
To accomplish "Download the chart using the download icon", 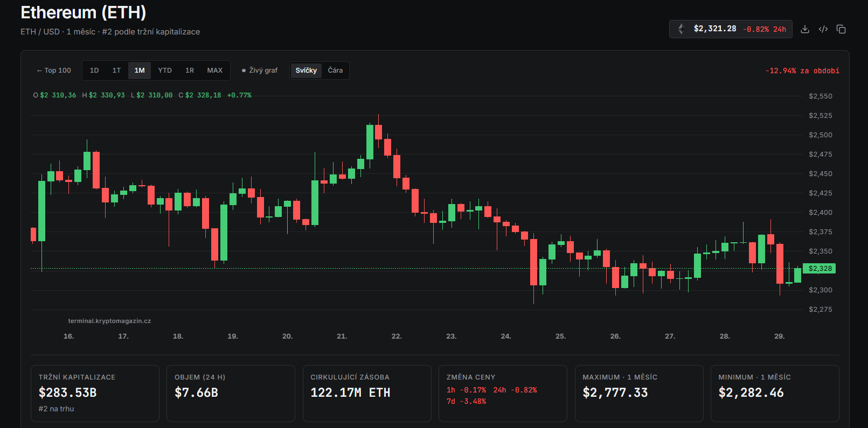I will (x=805, y=29).
